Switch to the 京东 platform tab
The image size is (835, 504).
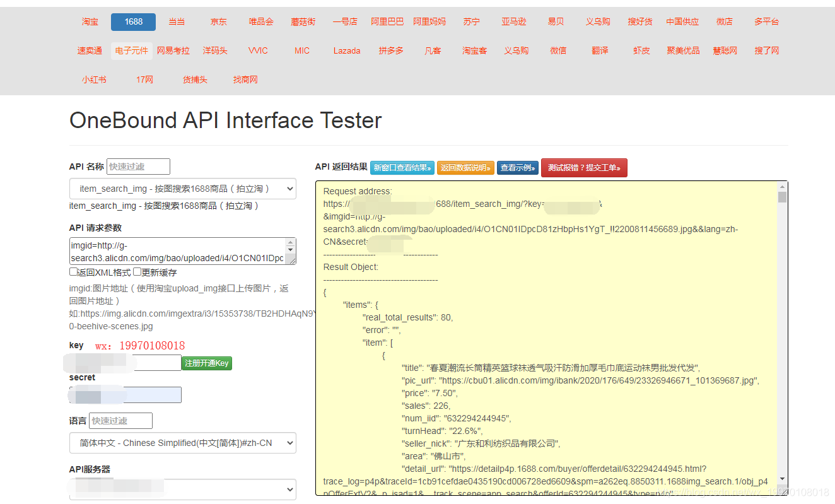[219, 21]
